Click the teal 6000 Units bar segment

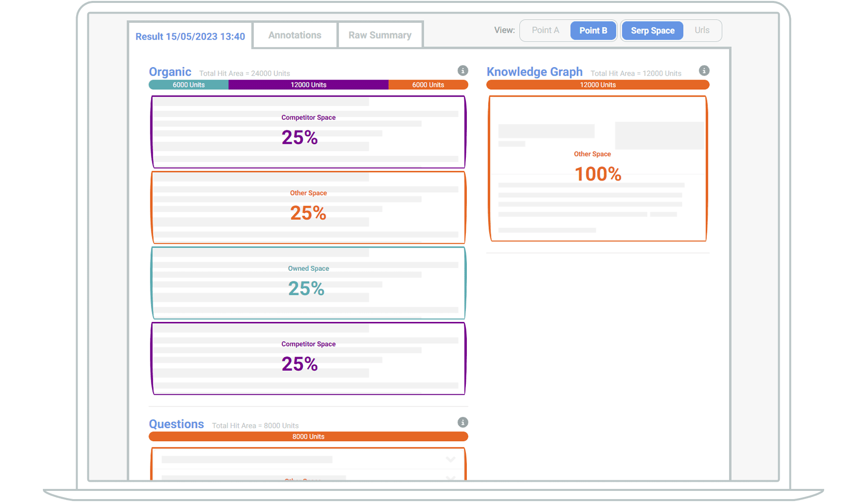(189, 85)
